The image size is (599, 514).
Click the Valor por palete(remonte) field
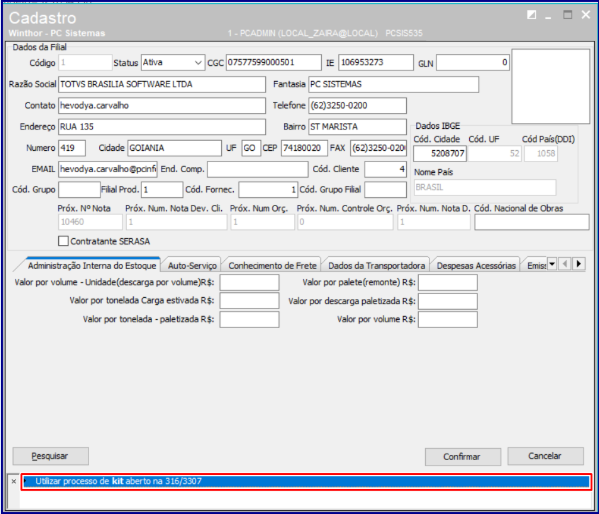(448, 283)
